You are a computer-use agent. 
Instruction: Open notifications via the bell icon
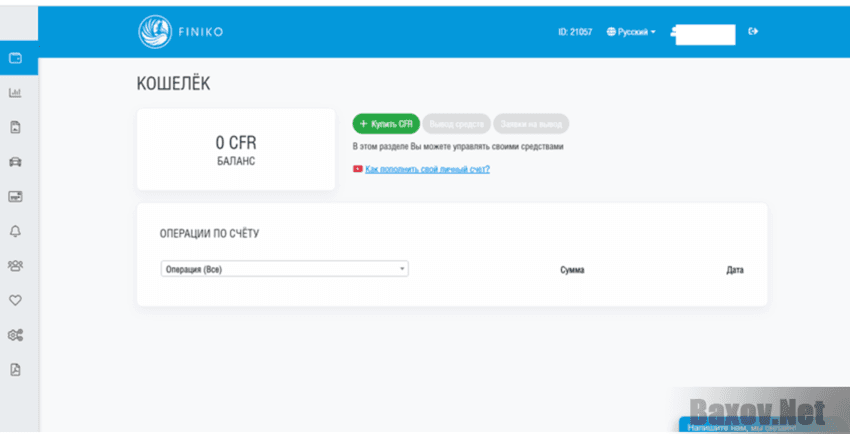[x=15, y=231]
